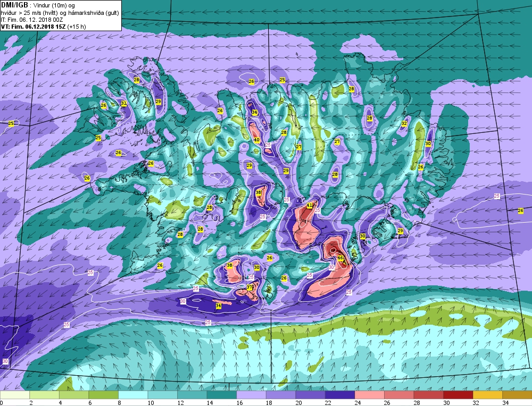Pick the light green 2–4 legend swatch
The height and width of the screenshot is (406, 532).
pyautogui.click(x=45, y=395)
